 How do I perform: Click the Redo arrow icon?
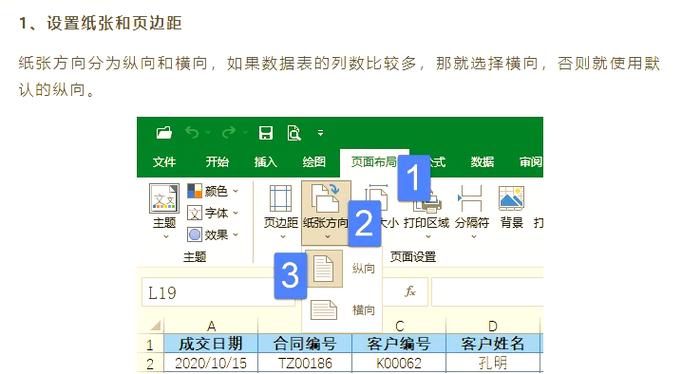[229, 132]
